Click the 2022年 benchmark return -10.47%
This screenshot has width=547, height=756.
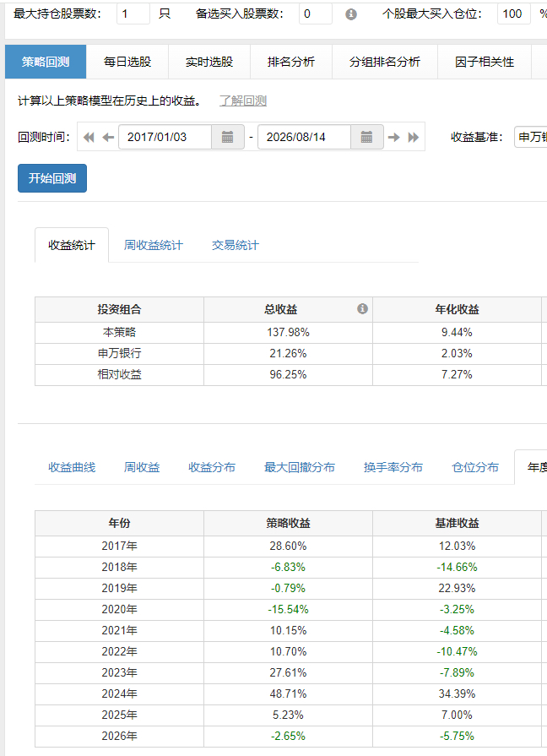457,652
